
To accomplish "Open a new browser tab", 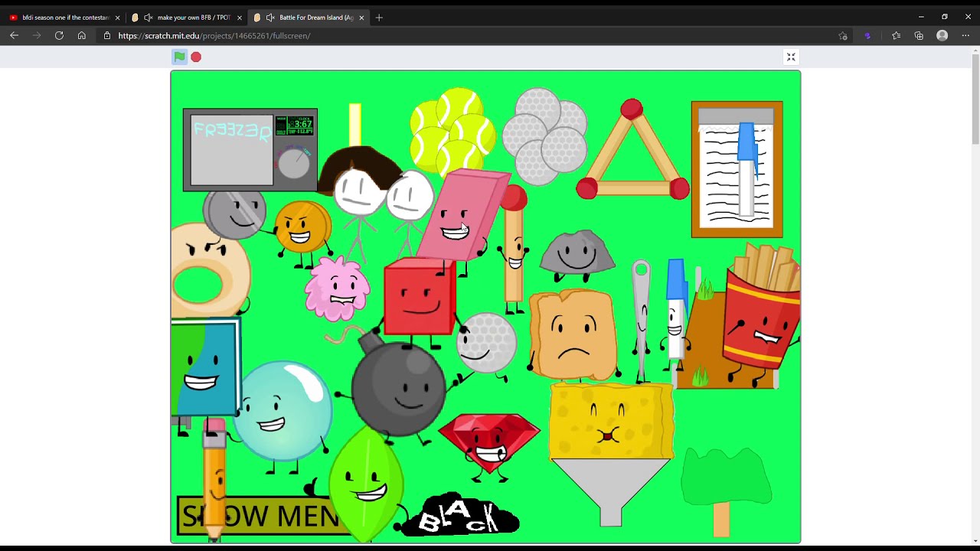I will coord(379,18).
